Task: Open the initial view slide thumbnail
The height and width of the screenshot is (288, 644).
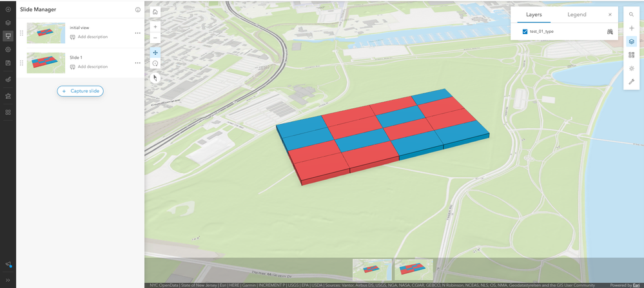Action: click(x=46, y=33)
